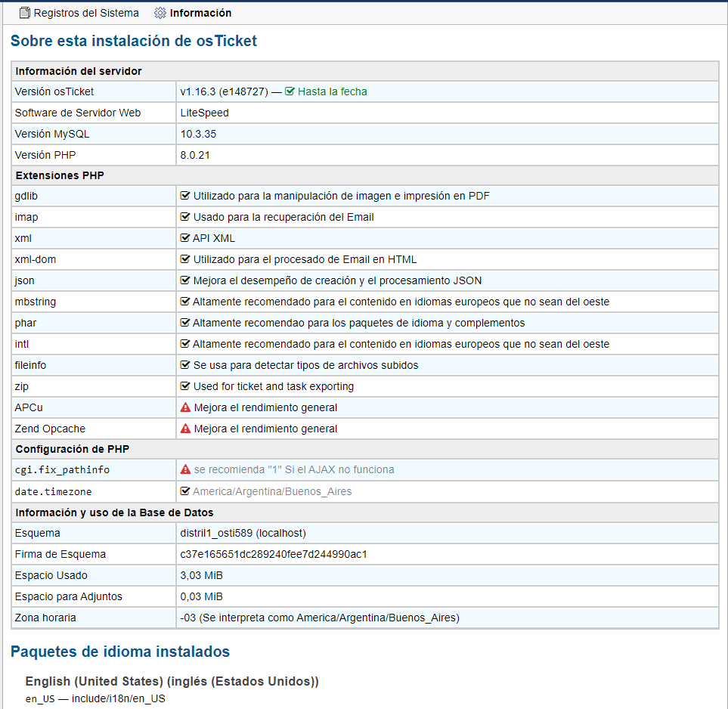Click the zip extension checkmark
The image size is (728, 709).
[x=185, y=386]
